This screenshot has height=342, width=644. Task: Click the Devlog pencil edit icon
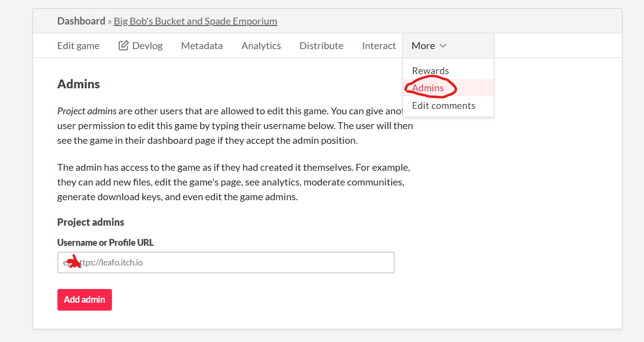click(x=124, y=46)
